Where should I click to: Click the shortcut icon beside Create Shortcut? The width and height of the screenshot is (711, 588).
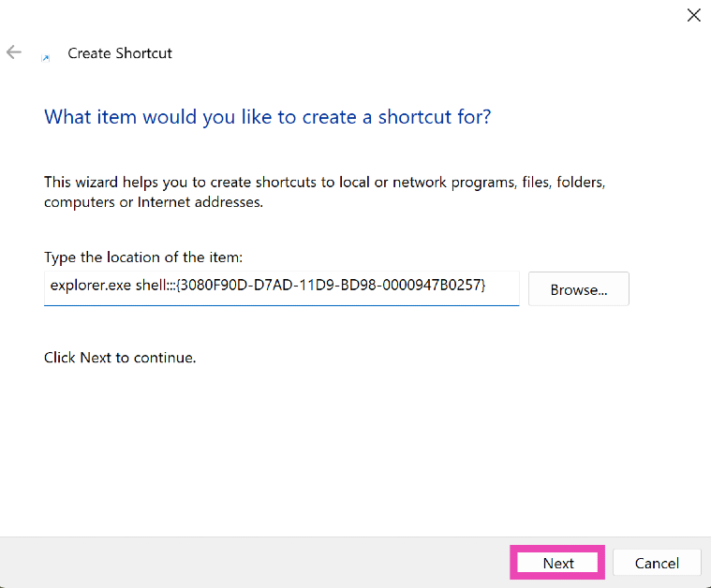click(x=45, y=57)
